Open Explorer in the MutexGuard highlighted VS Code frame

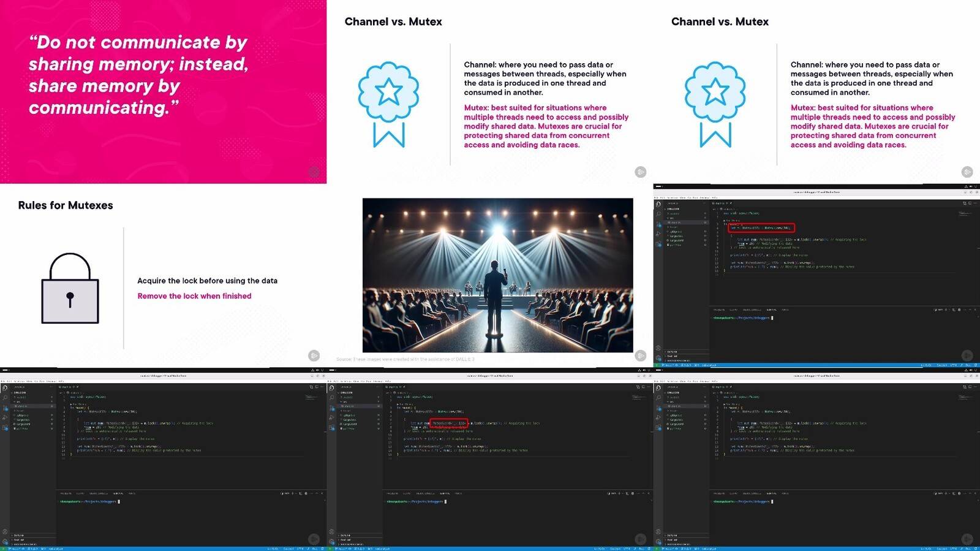(x=332, y=388)
